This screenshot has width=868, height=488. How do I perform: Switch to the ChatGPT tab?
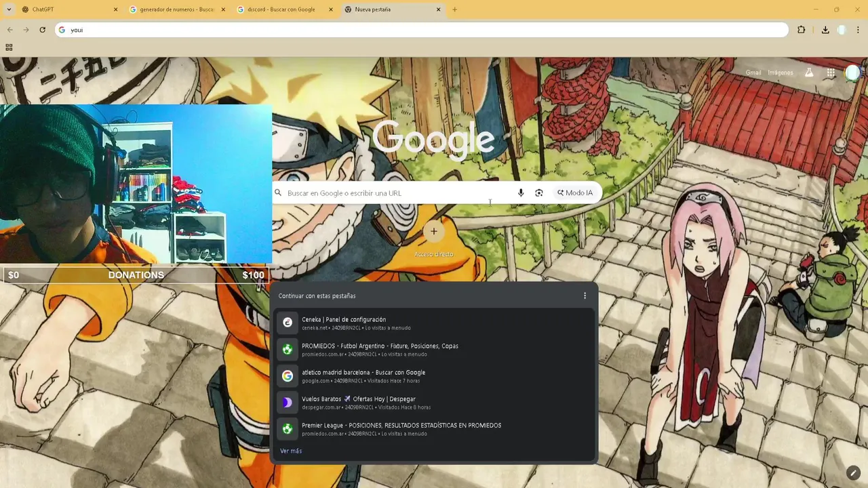(x=68, y=9)
